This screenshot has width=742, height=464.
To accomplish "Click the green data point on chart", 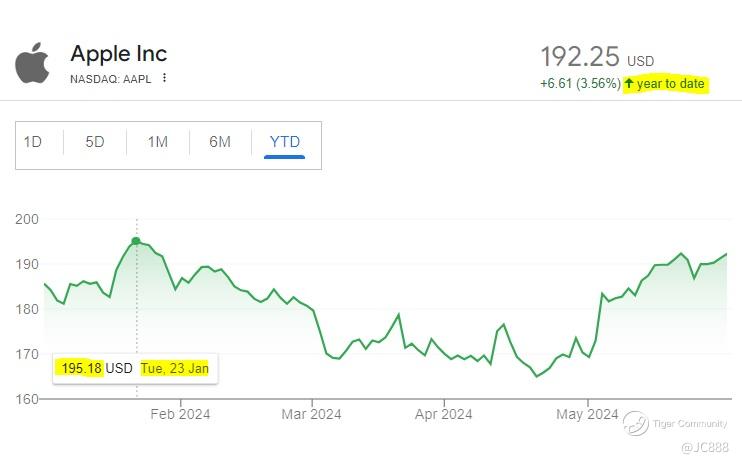I will 136,241.
